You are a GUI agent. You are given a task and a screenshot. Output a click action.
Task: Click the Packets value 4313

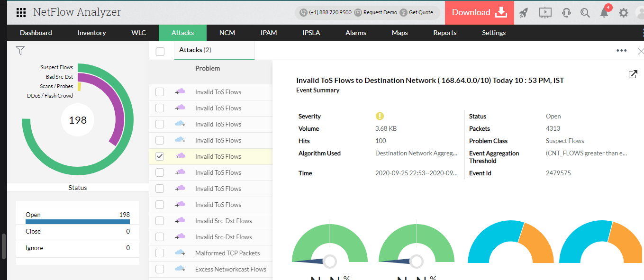[x=553, y=128]
